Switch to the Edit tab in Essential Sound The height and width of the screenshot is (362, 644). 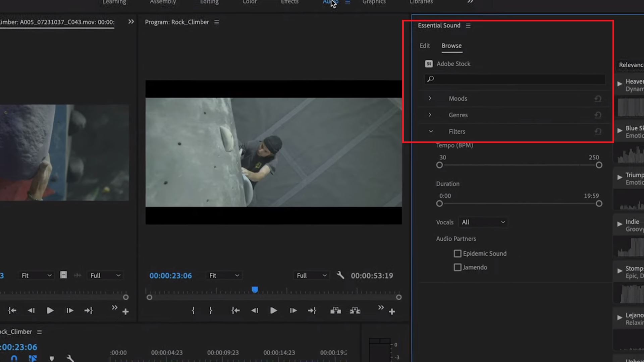click(425, 46)
